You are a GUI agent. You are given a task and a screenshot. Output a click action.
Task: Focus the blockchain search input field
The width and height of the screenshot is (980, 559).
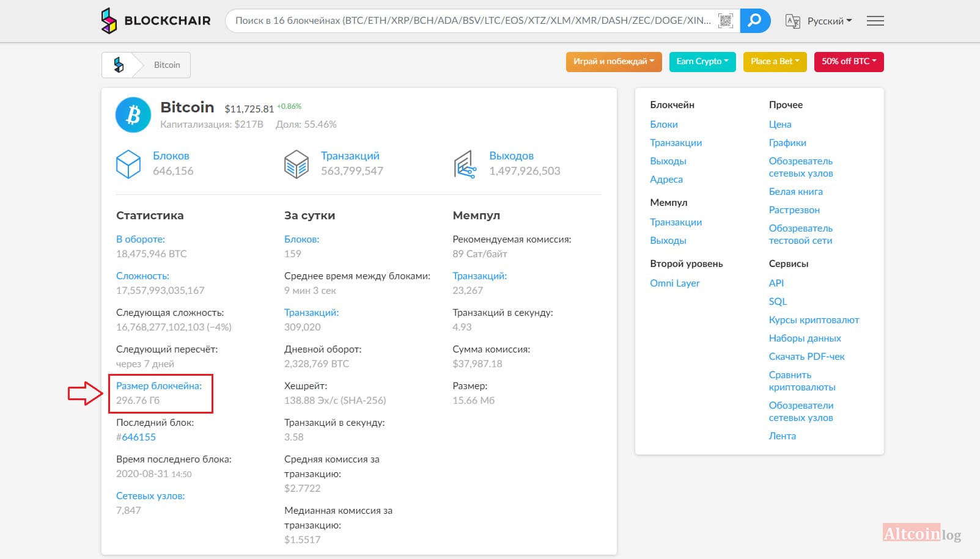[x=472, y=21]
